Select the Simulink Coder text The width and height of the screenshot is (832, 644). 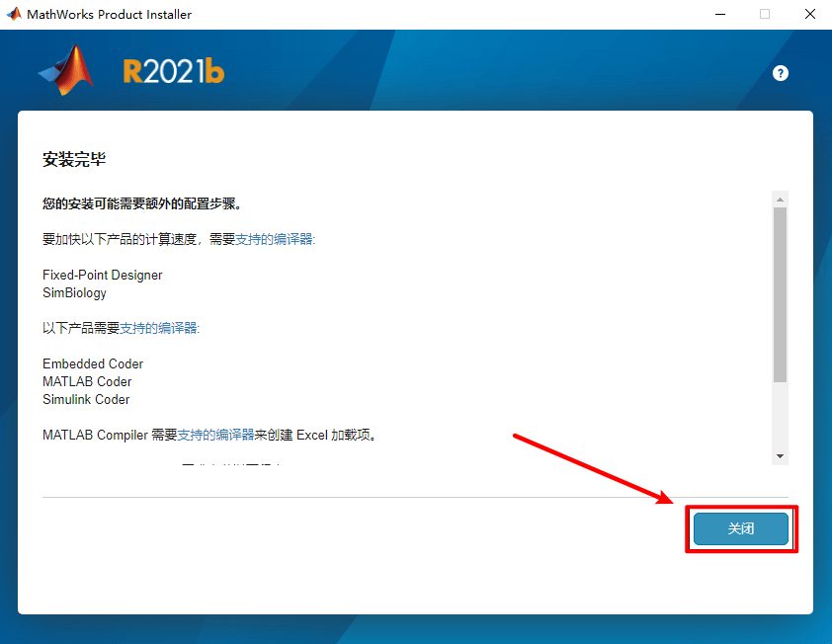click(x=86, y=399)
